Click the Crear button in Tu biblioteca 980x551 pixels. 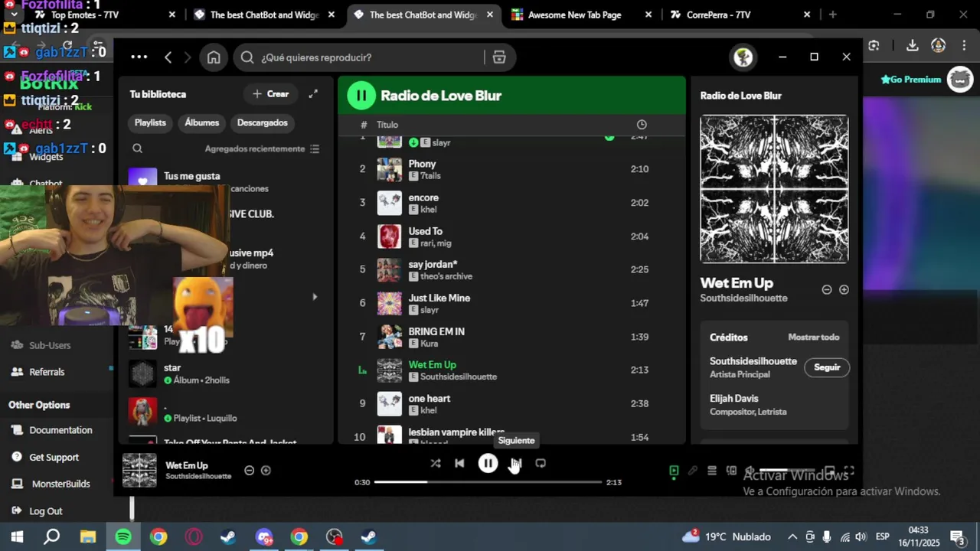tap(271, 94)
